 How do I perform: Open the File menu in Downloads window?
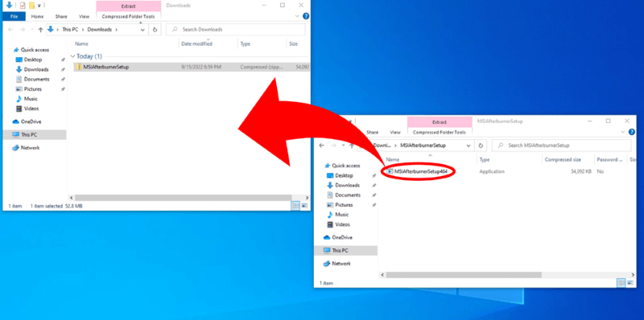coord(14,16)
